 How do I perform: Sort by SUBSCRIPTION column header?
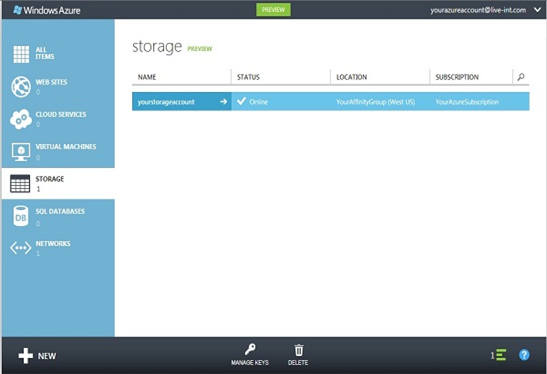coord(457,77)
